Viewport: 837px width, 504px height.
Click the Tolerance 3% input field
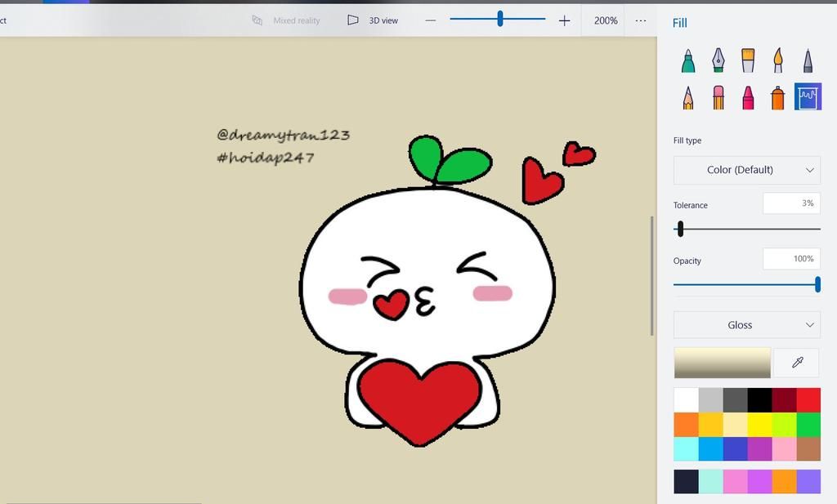click(791, 203)
